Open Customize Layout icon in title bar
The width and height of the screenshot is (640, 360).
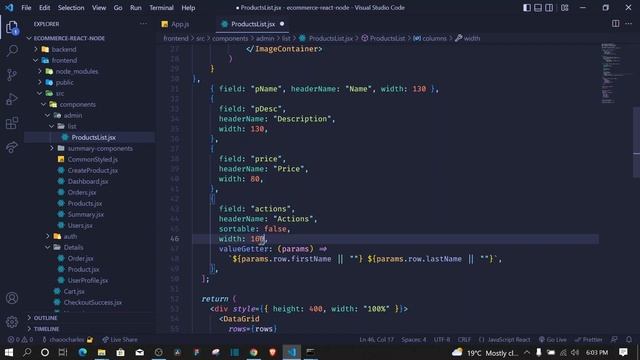(x=564, y=8)
